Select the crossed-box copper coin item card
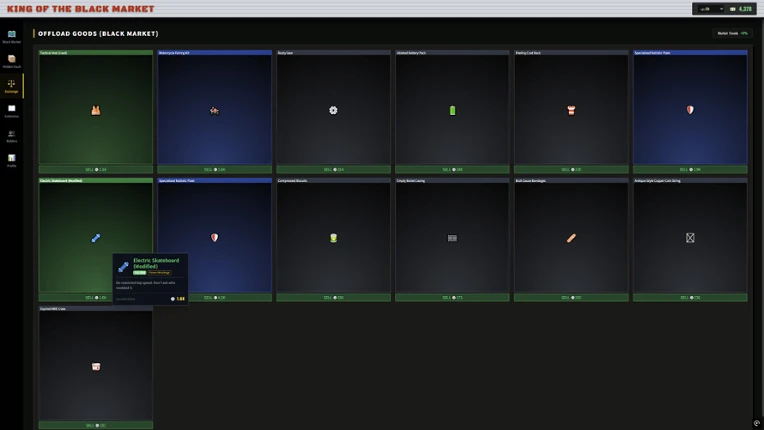The image size is (764, 430). pyautogui.click(x=690, y=237)
